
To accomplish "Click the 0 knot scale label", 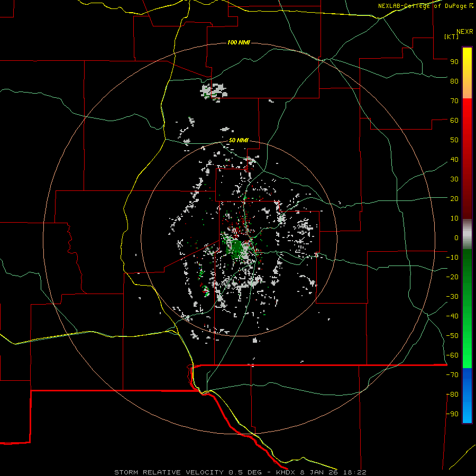I will (456, 237).
